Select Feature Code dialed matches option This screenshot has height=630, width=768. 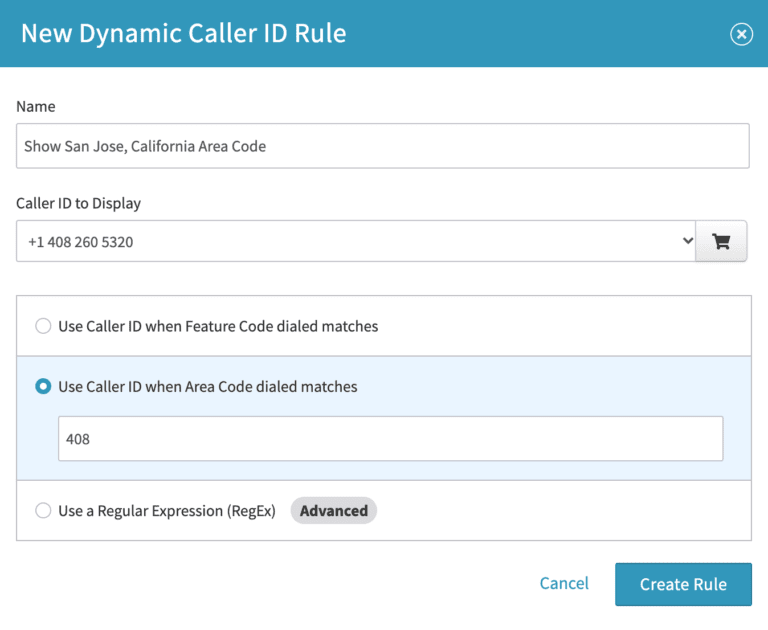(x=43, y=326)
